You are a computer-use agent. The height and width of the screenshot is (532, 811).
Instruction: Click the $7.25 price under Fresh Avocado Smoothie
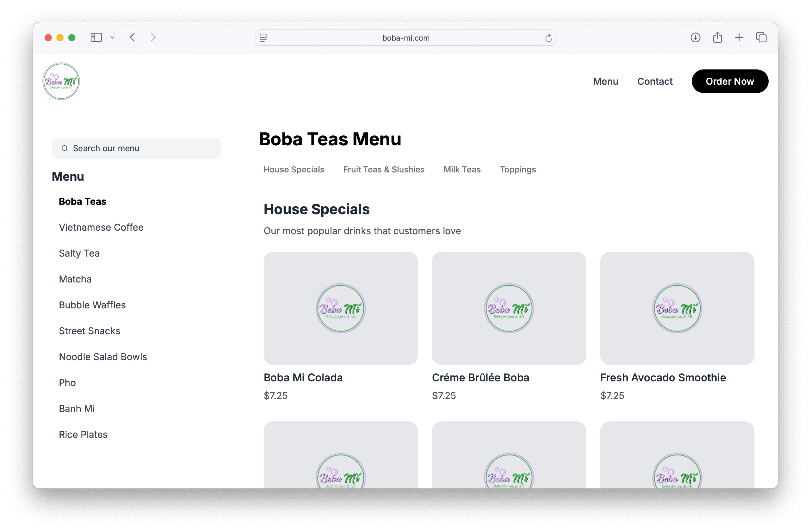pyautogui.click(x=612, y=396)
